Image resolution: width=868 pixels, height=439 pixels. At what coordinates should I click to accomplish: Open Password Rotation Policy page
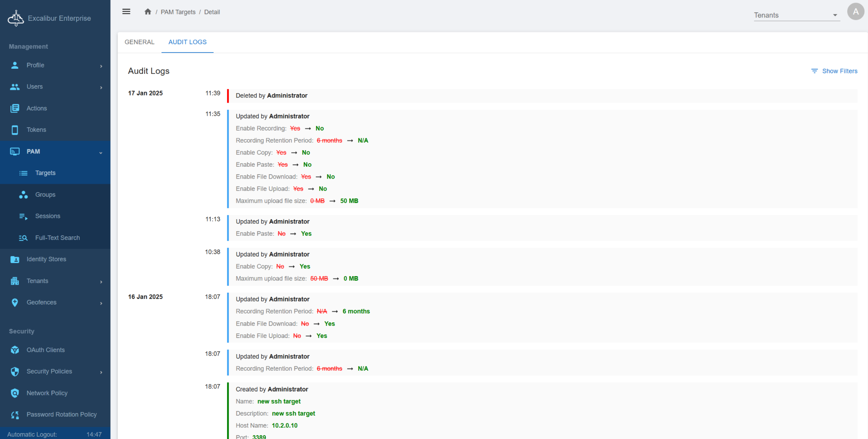(55, 415)
